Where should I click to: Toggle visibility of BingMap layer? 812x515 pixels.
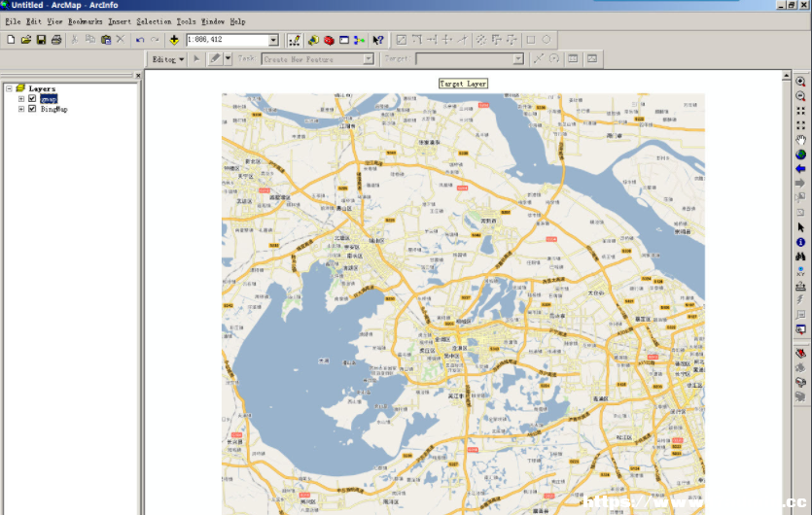point(32,109)
